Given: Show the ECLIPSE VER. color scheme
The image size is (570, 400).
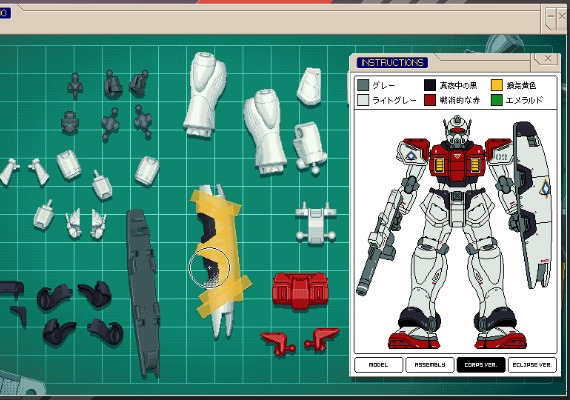Looking at the screenshot, I should click(532, 365).
